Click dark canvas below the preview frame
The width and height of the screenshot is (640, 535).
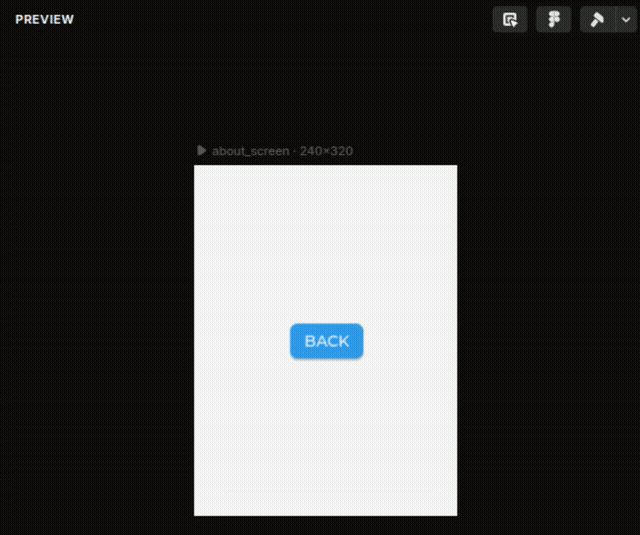[325, 525]
